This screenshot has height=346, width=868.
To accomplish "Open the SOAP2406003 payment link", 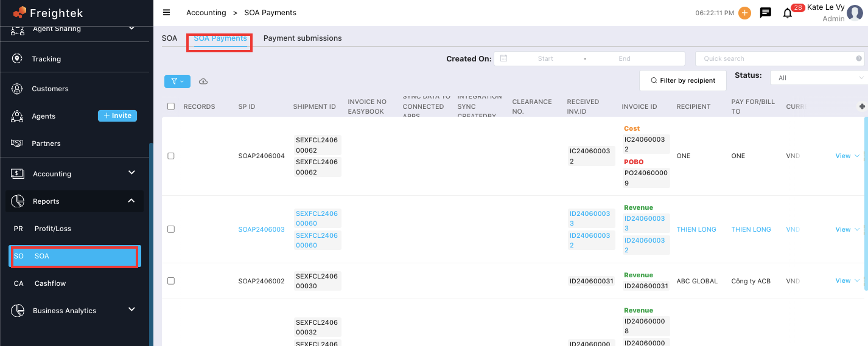I will click(x=261, y=229).
